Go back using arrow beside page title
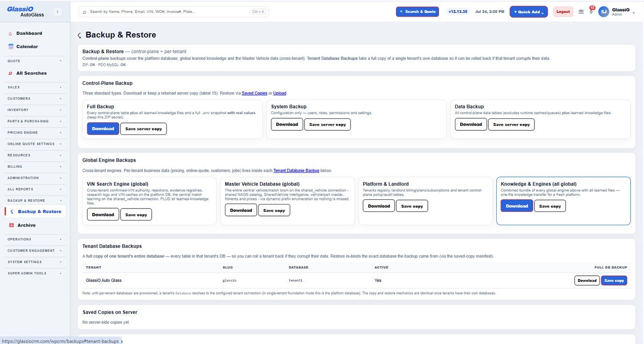Image resolution: width=644 pixels, height=344 pixels. tap(79, 35)
